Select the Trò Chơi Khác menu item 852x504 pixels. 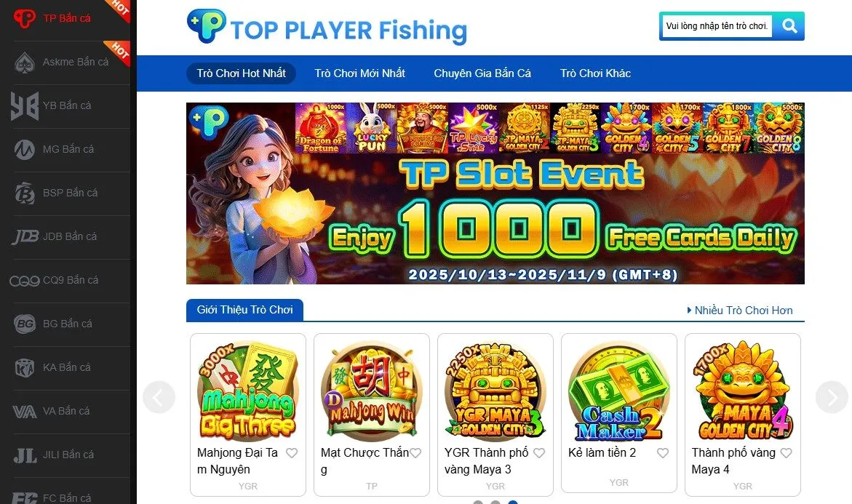coord(596,73)
